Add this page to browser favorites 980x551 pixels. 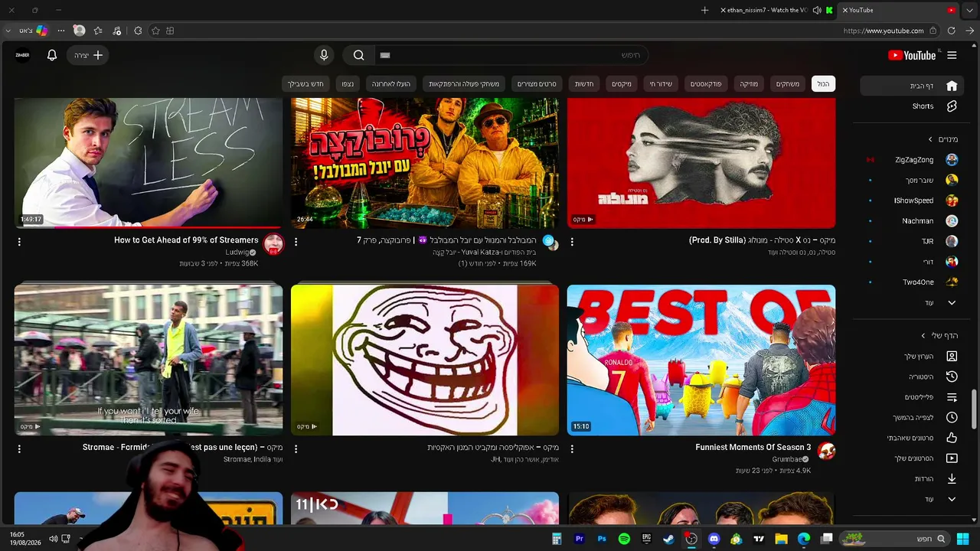click(155, 31)
